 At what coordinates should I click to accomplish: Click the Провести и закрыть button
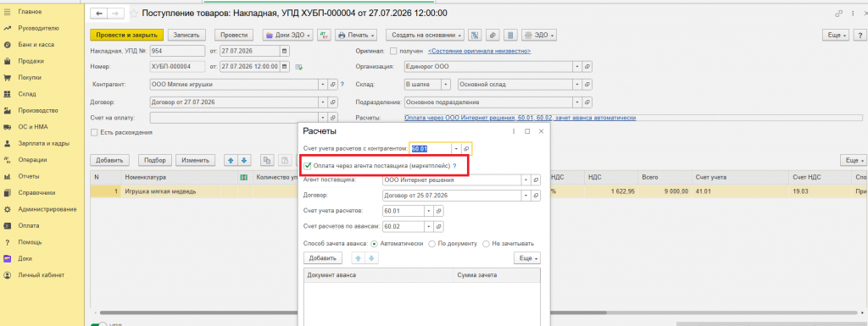point(127,35)
